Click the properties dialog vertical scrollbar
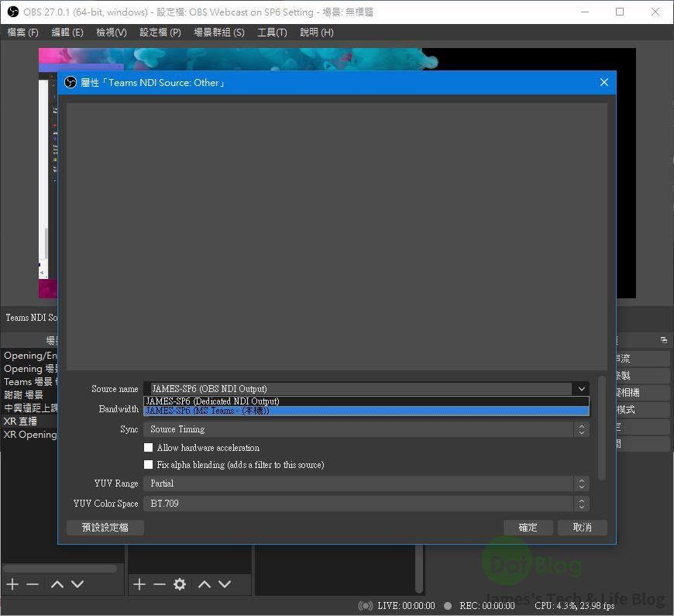674x616 pixels. tap(602, 428)
